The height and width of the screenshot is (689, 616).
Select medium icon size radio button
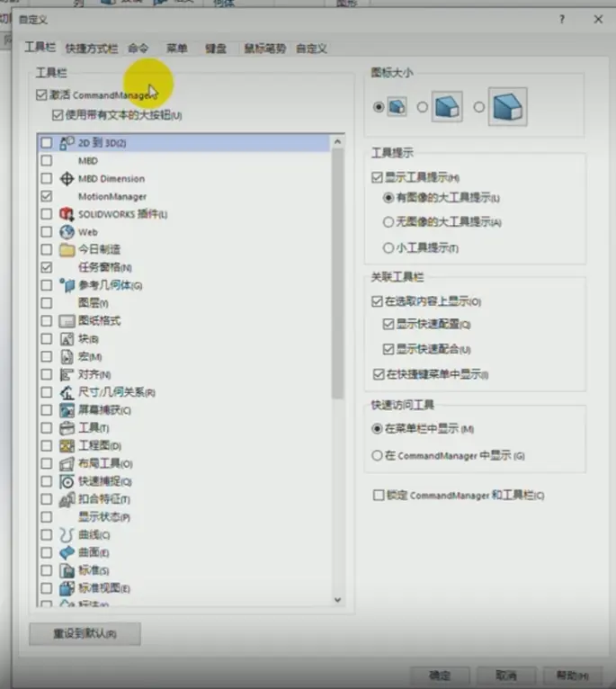[x=423, y=107]
